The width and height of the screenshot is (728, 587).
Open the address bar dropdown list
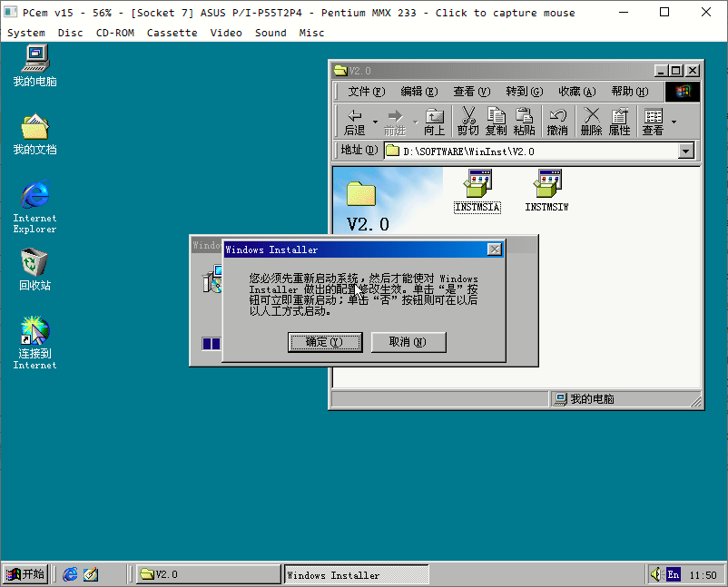pos(685,151)
